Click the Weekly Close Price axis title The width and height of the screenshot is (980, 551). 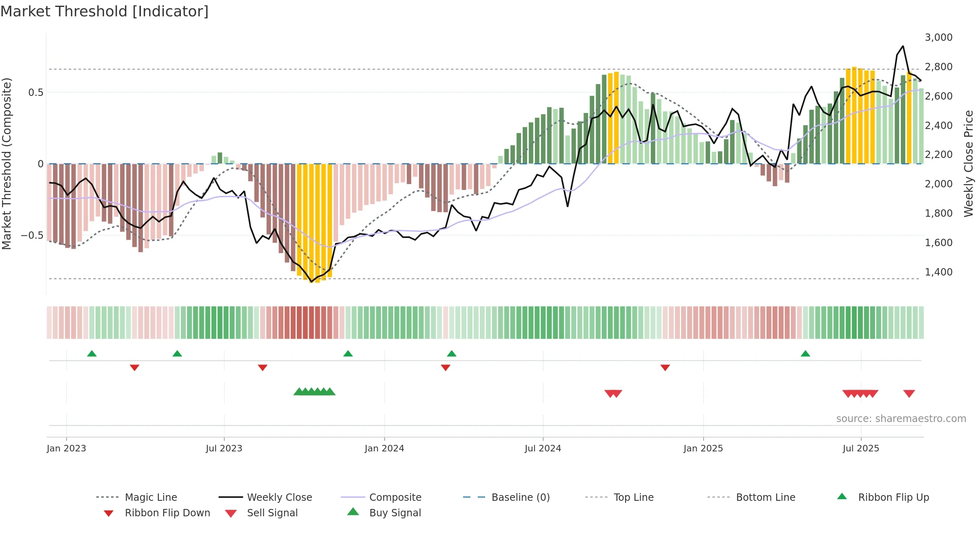969,164
